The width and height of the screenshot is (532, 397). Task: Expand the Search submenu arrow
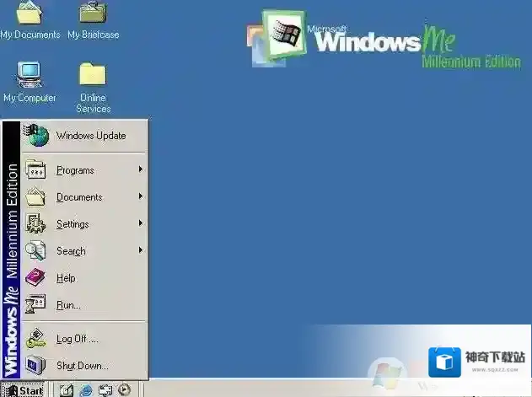140,251
